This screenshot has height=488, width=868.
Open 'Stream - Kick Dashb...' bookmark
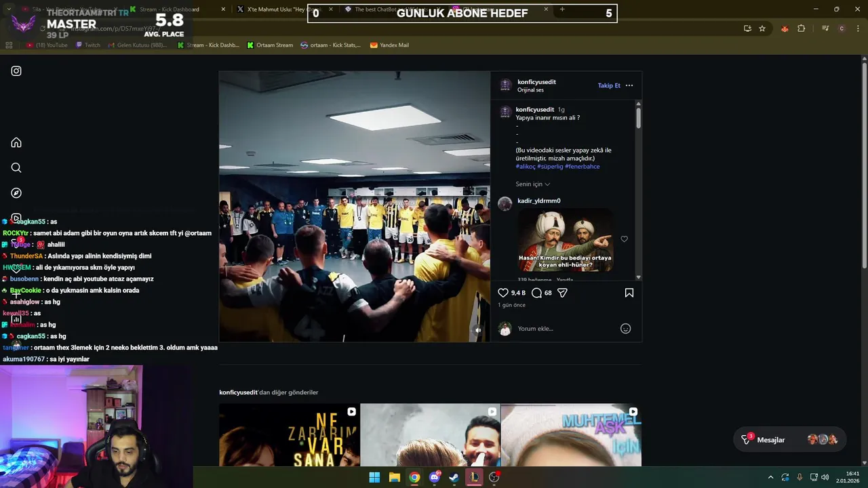208,45
